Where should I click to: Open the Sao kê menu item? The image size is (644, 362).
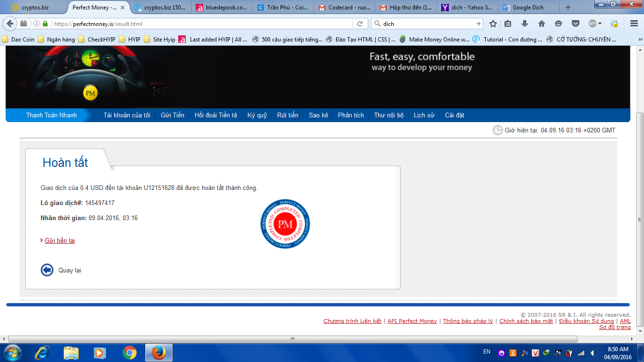(318, 115)
